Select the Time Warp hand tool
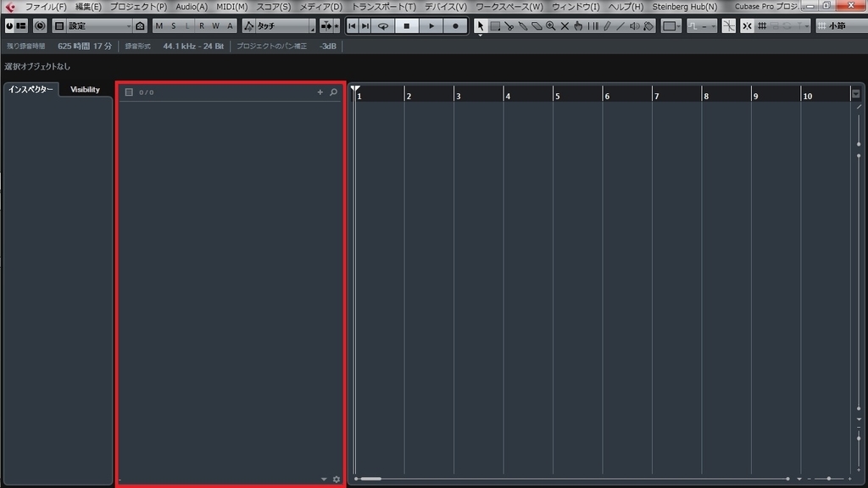 click(578, 26)
